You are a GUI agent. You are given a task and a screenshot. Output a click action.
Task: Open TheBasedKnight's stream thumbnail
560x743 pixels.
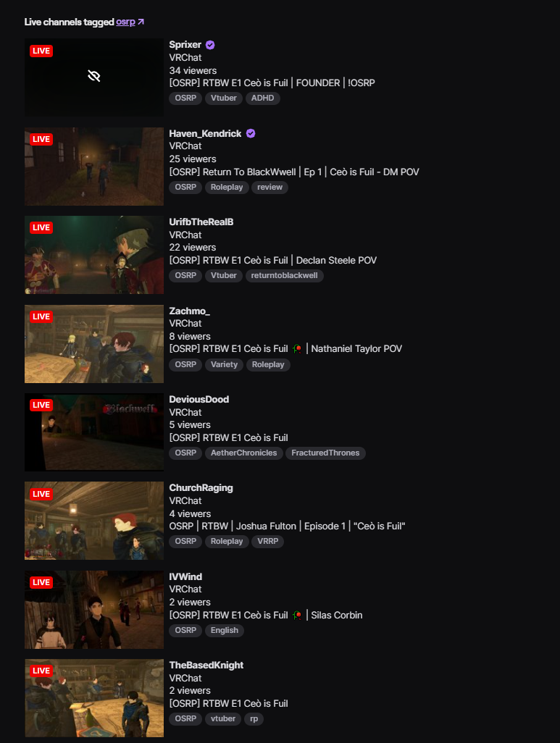pos(94,698)
